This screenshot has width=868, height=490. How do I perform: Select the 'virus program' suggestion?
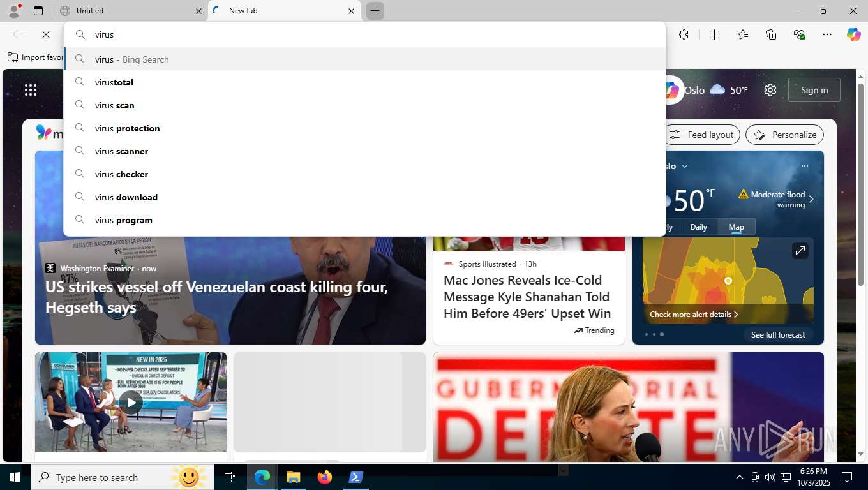(x=364, y=220)
